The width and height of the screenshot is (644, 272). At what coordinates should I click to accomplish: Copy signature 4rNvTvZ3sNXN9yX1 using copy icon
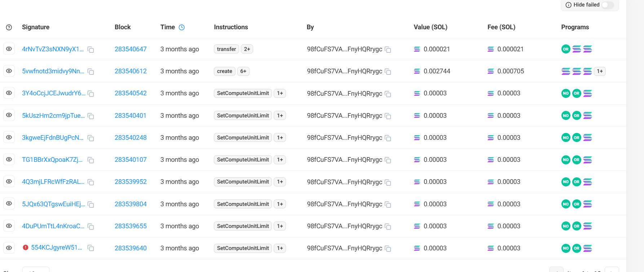pyautogui.click(x=91, y=49)
